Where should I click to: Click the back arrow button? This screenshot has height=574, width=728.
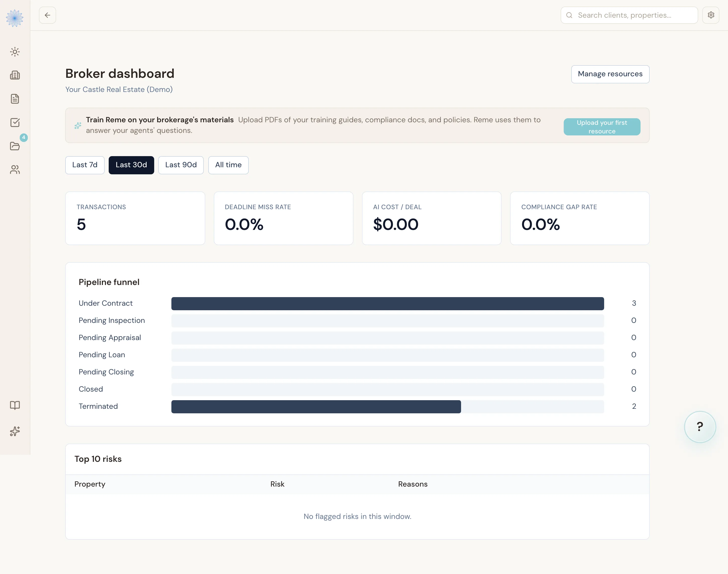point(48,15)
